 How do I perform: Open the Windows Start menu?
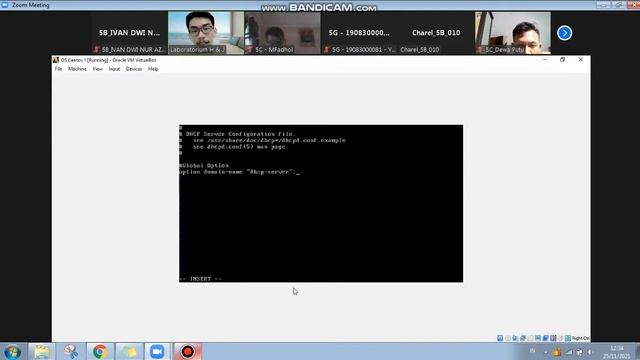tap(12, 352)
